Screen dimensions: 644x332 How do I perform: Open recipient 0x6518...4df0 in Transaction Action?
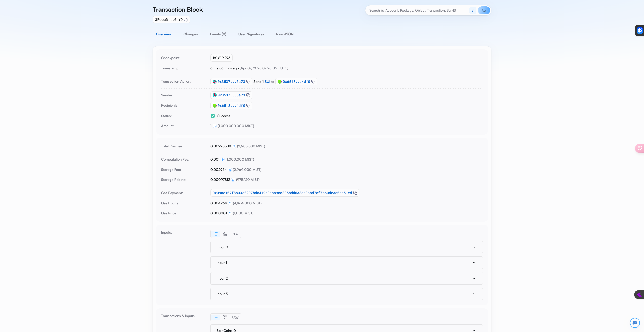296,82
